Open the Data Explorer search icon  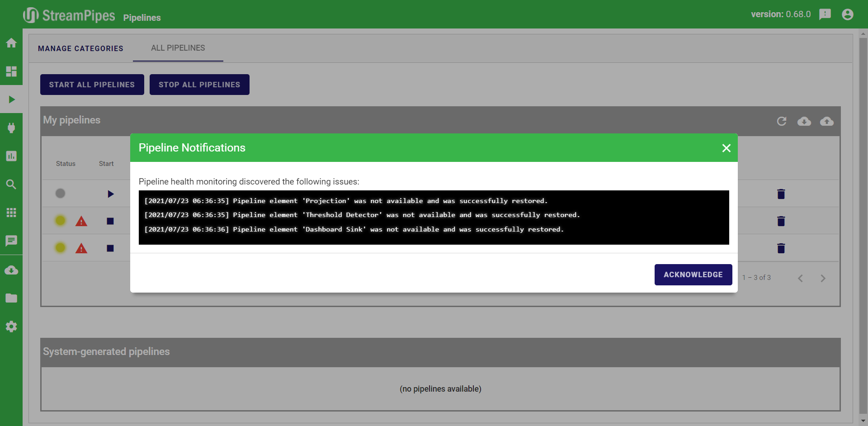click(x=11, y=185)
